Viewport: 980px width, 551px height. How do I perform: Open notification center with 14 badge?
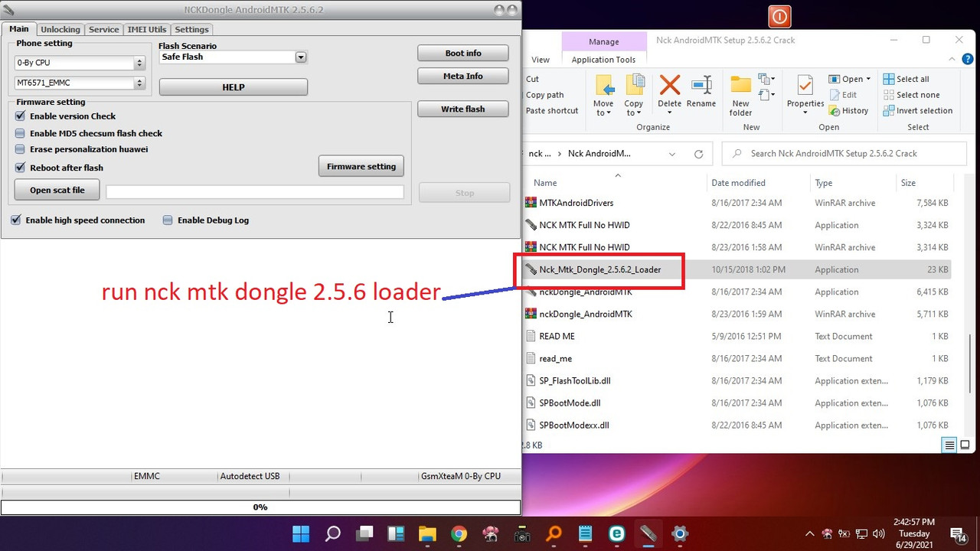point(958,534)
